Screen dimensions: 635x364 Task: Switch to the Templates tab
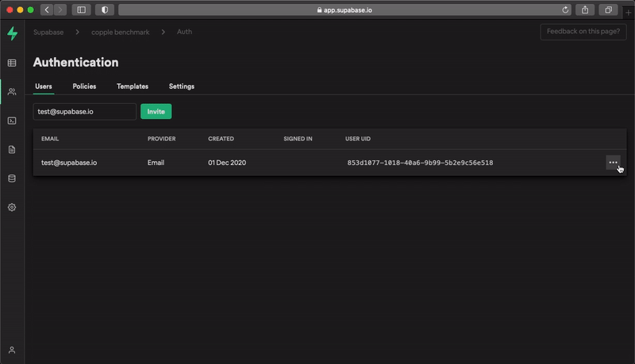(133, 86)
